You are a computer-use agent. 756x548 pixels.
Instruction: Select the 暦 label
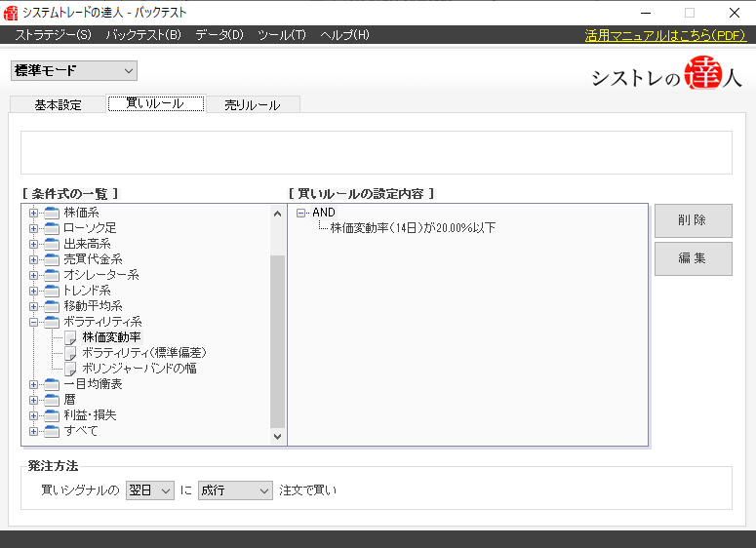click(x=70, y=400)
